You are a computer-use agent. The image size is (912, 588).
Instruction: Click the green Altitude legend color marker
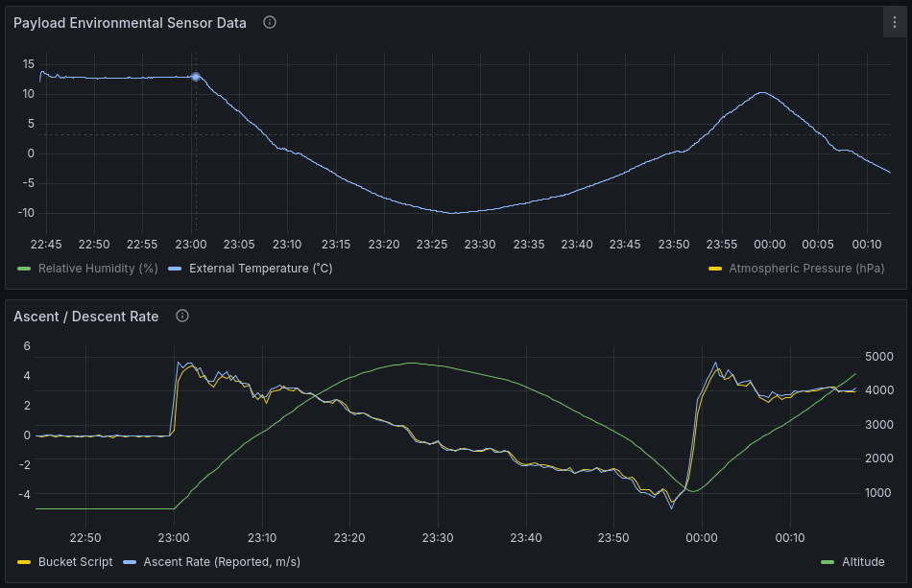[828, 562]
